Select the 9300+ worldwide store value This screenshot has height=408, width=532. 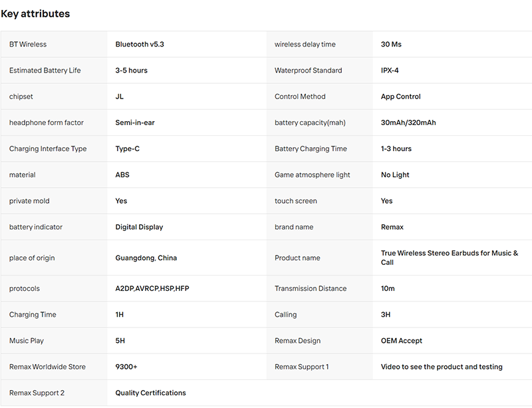click(126, 367)
